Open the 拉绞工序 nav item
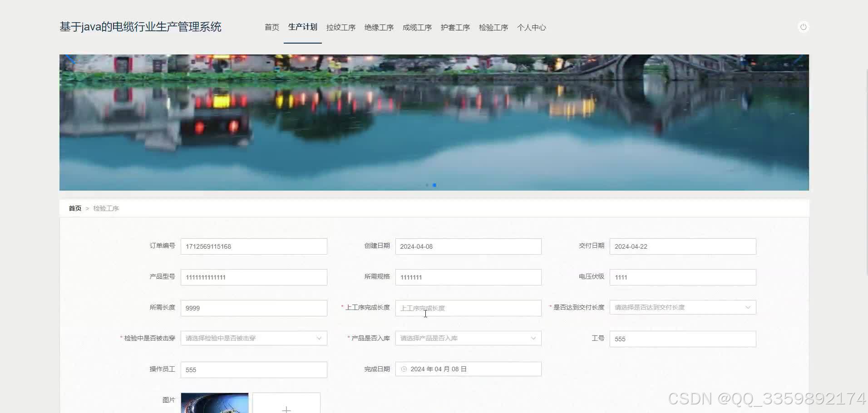Screen dimensions: 868x413 pos(341,27)
